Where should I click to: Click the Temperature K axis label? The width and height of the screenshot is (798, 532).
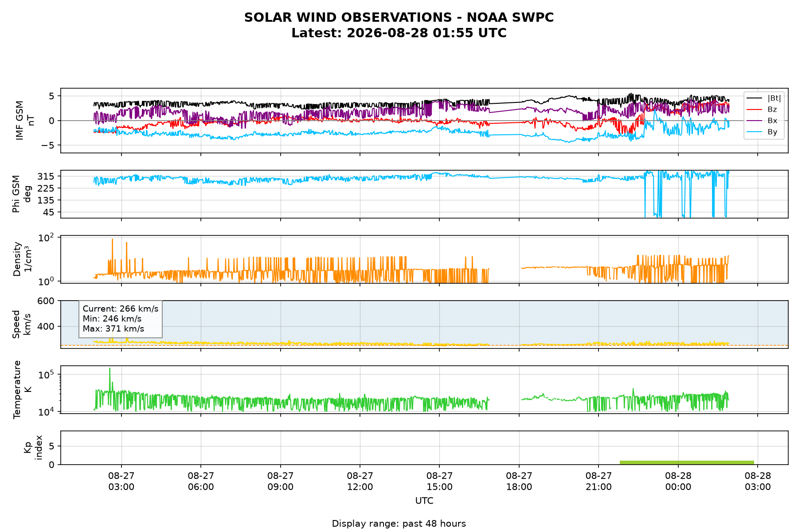click(22, 390)
